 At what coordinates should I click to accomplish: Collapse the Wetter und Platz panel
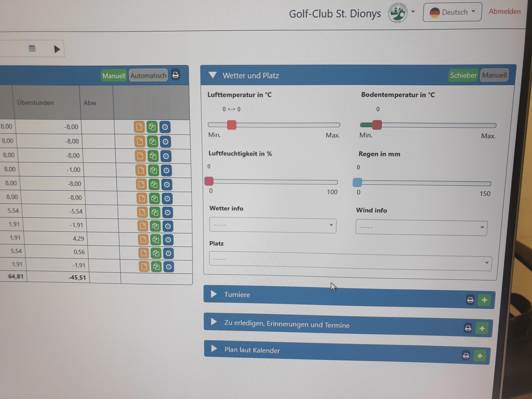click(x=213, y=75)
